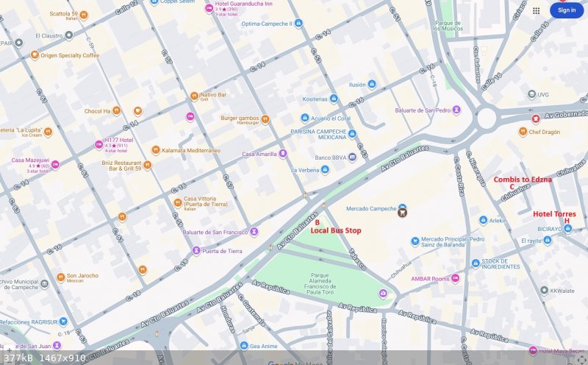Image resolution: width=588 pixels, height=365 pixels.
Task: Click the Baluarte de San Pedro pin
Action: tap(456, 110)
